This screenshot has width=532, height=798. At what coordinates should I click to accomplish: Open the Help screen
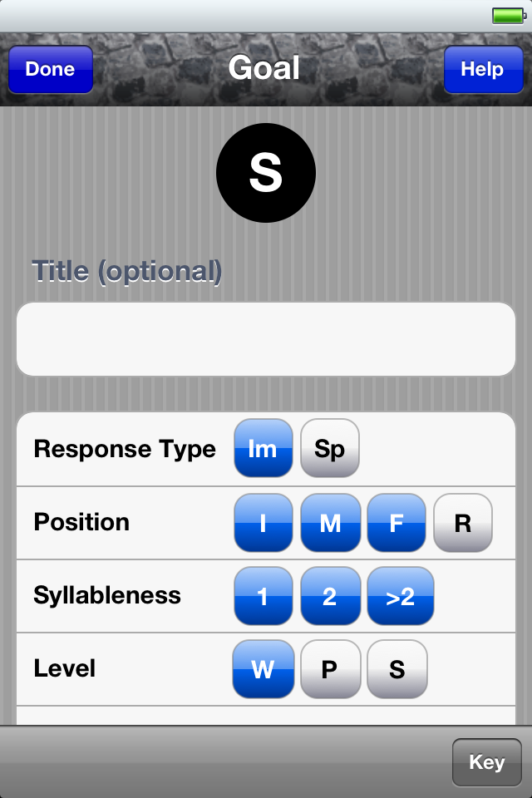[483, 69]
